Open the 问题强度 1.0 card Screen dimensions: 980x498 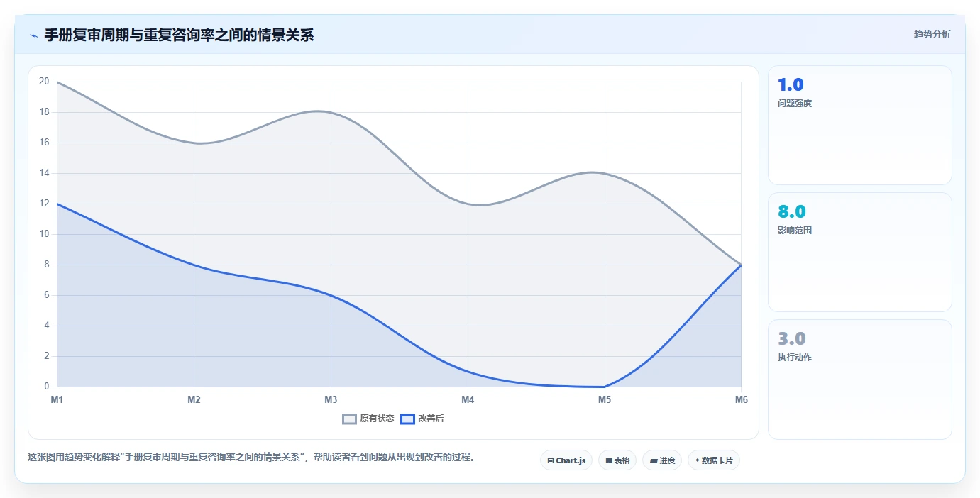pos(860,126)
